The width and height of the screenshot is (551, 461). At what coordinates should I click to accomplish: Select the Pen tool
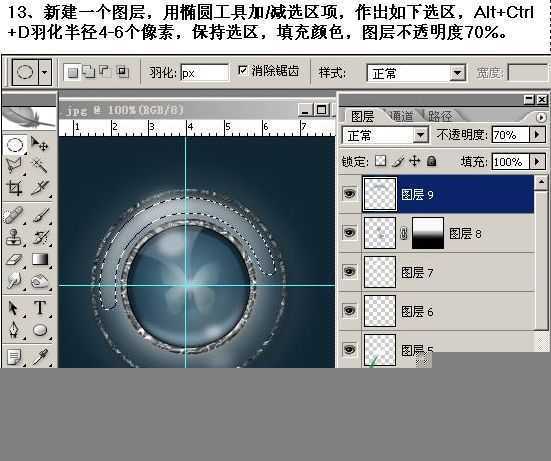(x=13, y=330)
